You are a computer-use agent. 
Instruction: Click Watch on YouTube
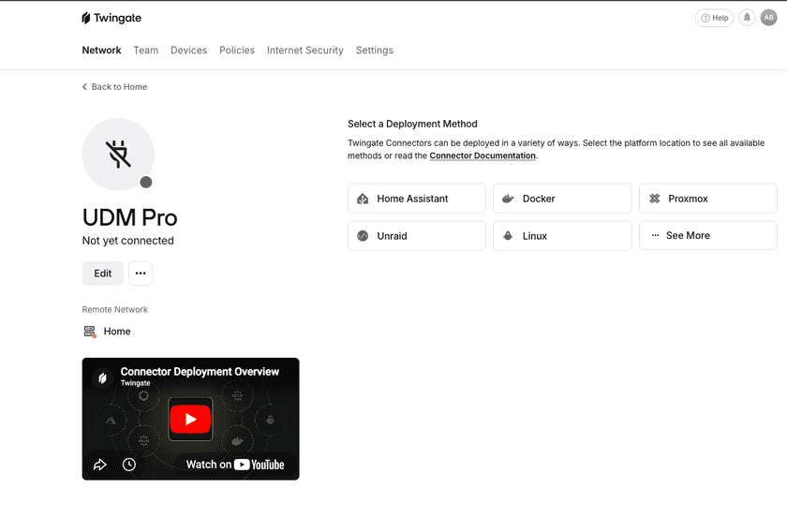pos(235,465)
